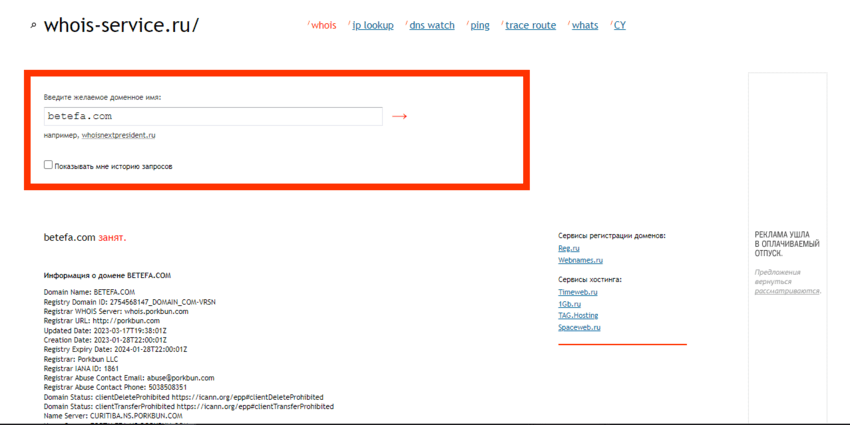Visit the Webnames.ru link

coord(580,260)
